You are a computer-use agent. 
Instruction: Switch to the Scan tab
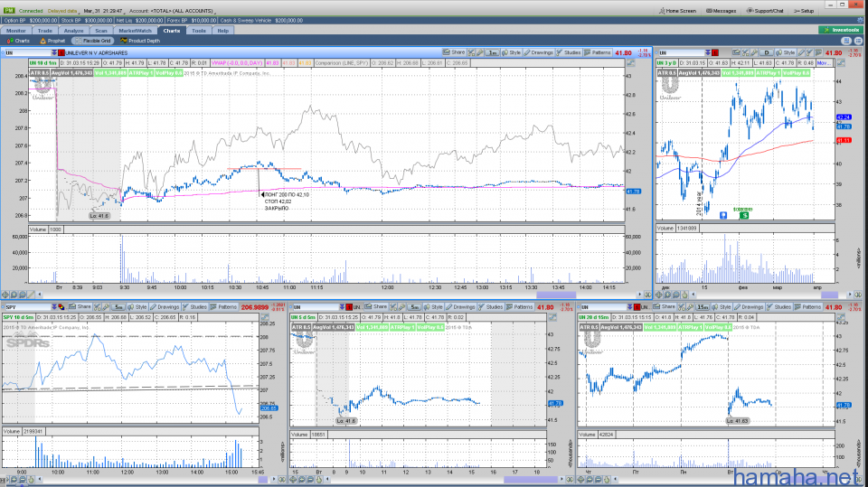click(x=100, y=31)
